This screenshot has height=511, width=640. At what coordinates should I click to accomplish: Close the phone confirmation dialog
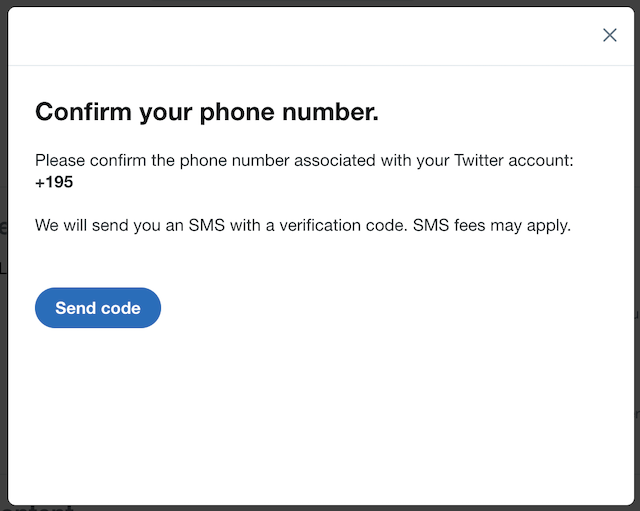[x=609, y=35]
